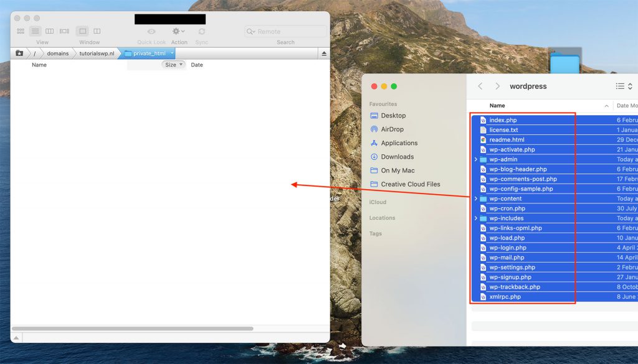Expand the wp-content folder
The image size is (638, 364).
475,198
